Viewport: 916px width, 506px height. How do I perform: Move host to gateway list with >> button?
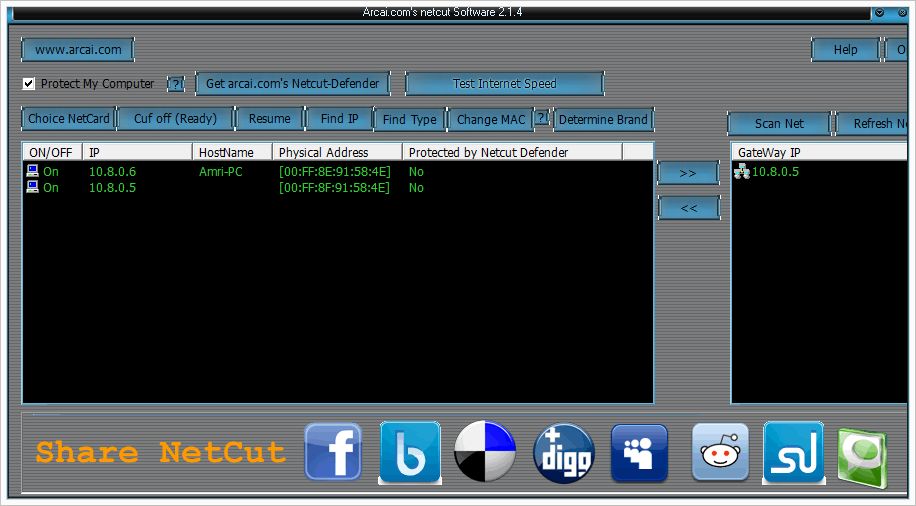[688, 173]
